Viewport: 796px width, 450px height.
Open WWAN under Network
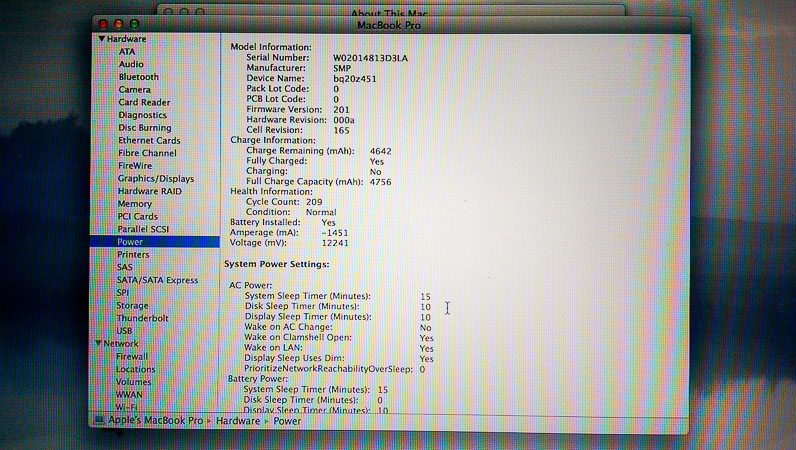click(x=129, y=394)
